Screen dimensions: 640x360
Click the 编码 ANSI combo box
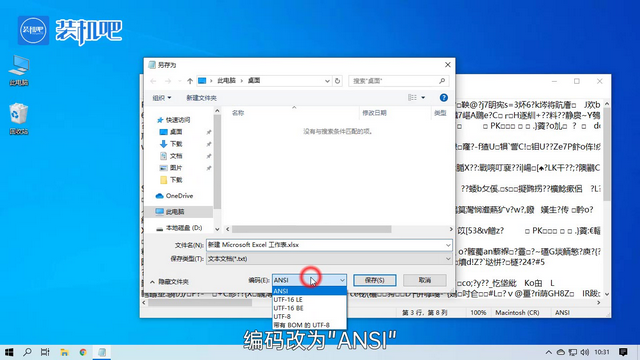[309, 280]
